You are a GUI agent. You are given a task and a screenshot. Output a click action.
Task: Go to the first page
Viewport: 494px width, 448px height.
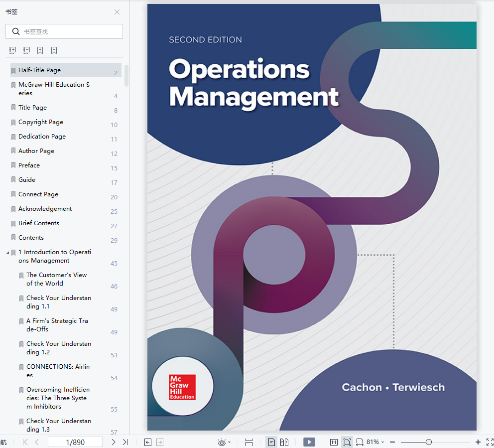click(25, 442)
